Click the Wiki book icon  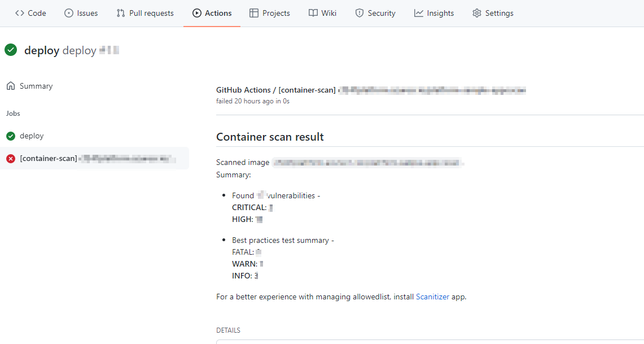click(313, 13)
